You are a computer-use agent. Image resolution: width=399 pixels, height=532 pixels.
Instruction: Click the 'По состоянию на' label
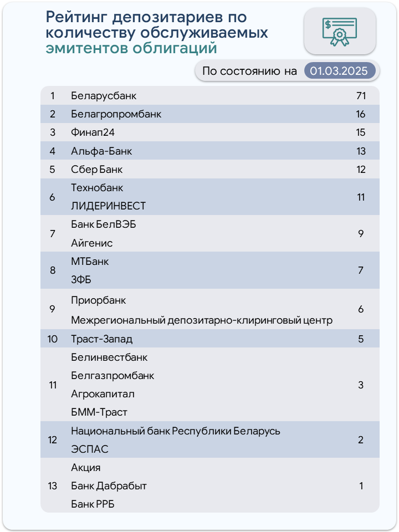pos(249,71)
